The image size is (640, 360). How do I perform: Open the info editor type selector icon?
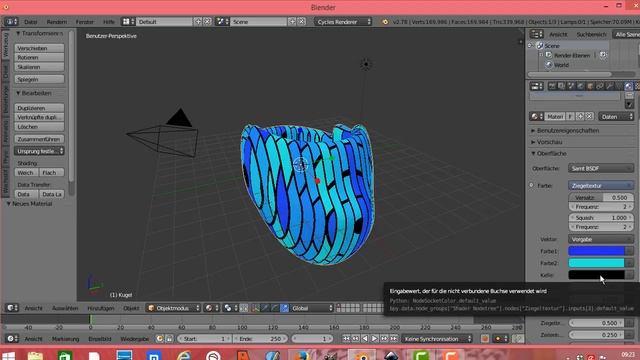[x=11, y=22]
